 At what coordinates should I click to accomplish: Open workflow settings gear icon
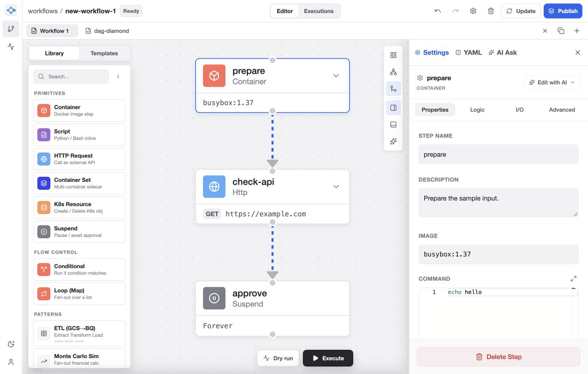(x=473, y=11)
